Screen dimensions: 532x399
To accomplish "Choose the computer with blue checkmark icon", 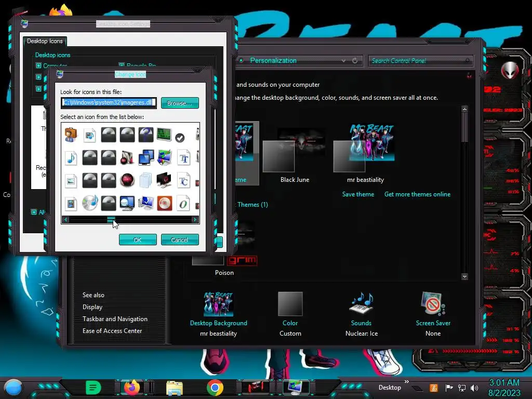I will pos(146,203).
